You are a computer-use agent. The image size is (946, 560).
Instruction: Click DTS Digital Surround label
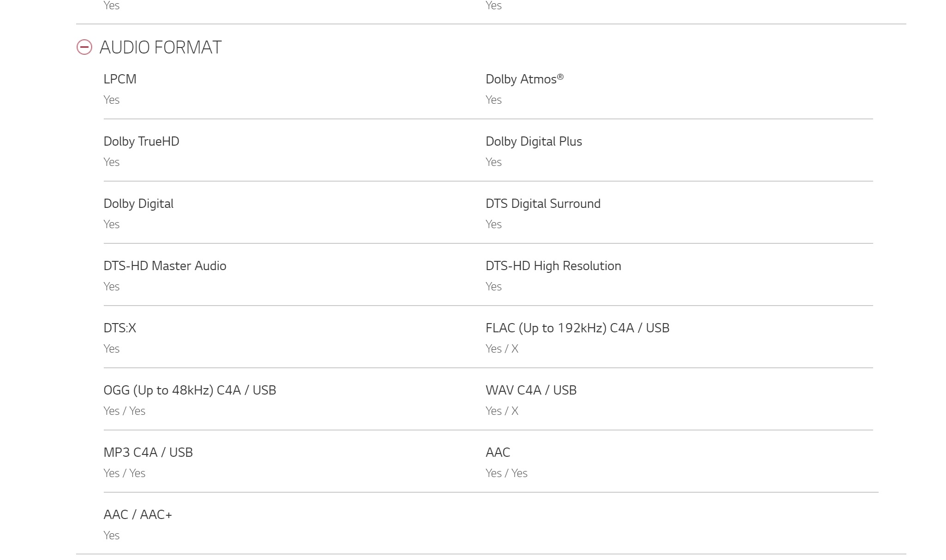(x=543, y=204)
